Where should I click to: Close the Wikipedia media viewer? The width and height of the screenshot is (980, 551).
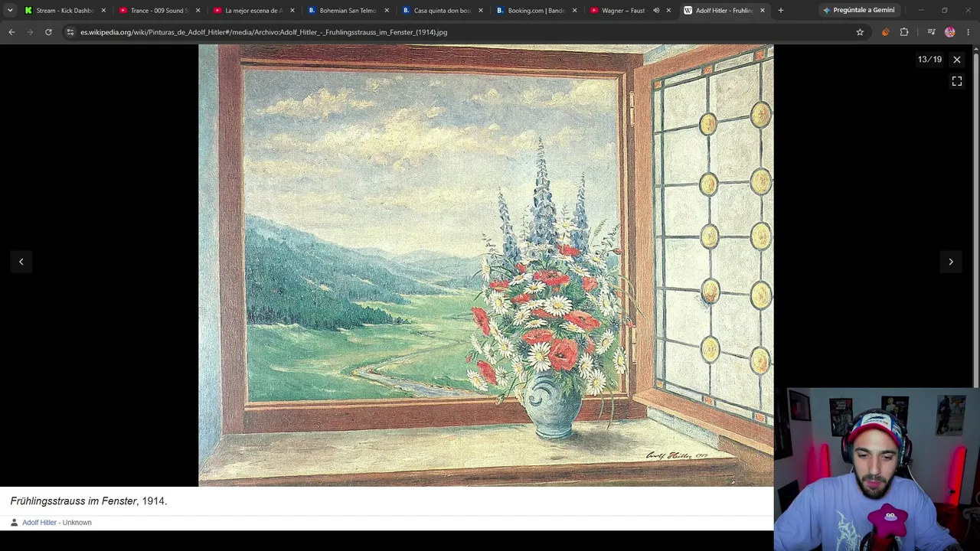pos(957,60)
